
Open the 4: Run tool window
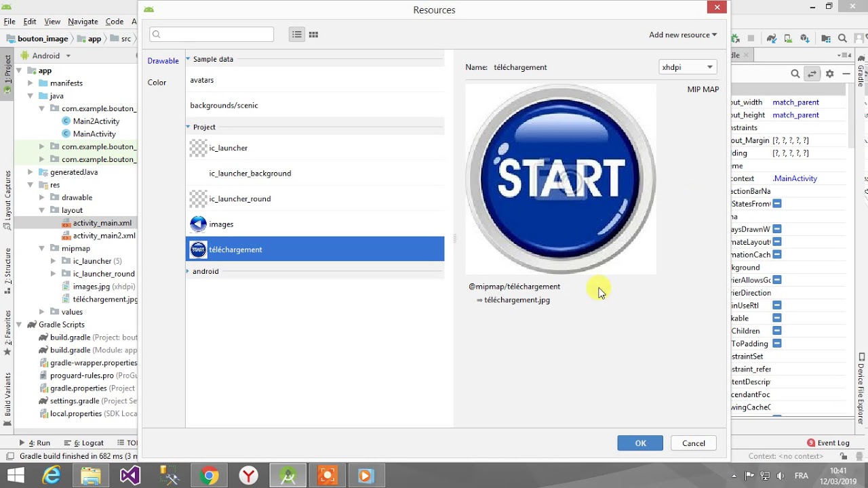coord(35,443)
